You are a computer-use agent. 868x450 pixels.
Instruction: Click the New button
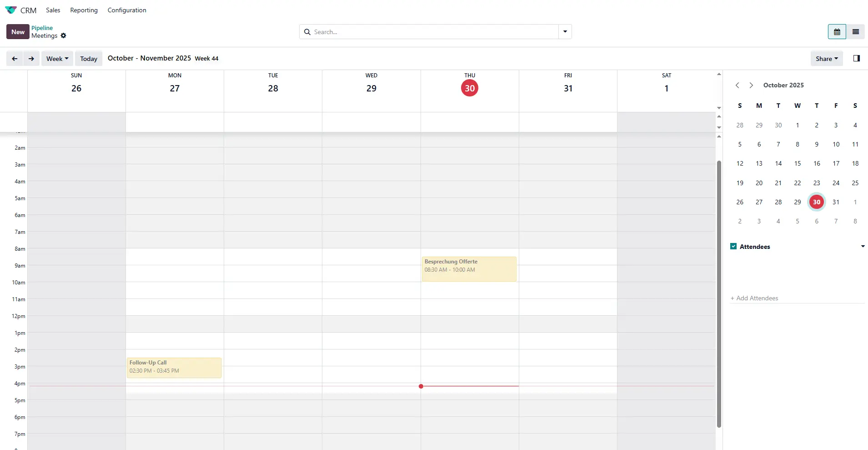[18, 32]
